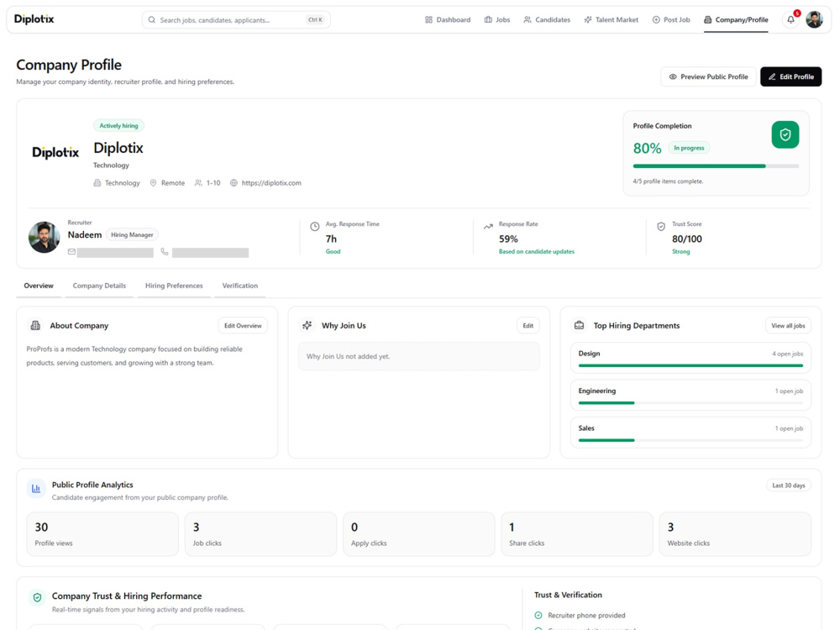This screenshot has width=840, height=630.
Task: Click the Top Hiring Departments briefcase icon
Action: pos(579,325)
